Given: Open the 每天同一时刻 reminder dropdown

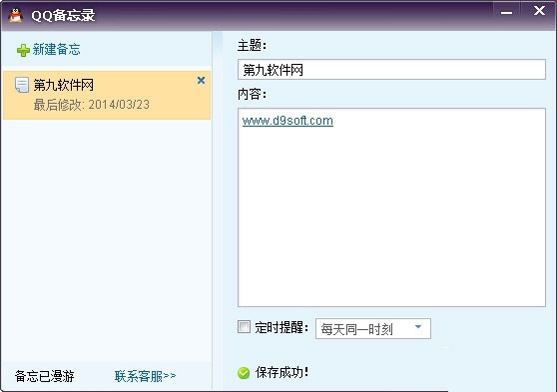Looking at the screenshot, I should pos(373,329).
